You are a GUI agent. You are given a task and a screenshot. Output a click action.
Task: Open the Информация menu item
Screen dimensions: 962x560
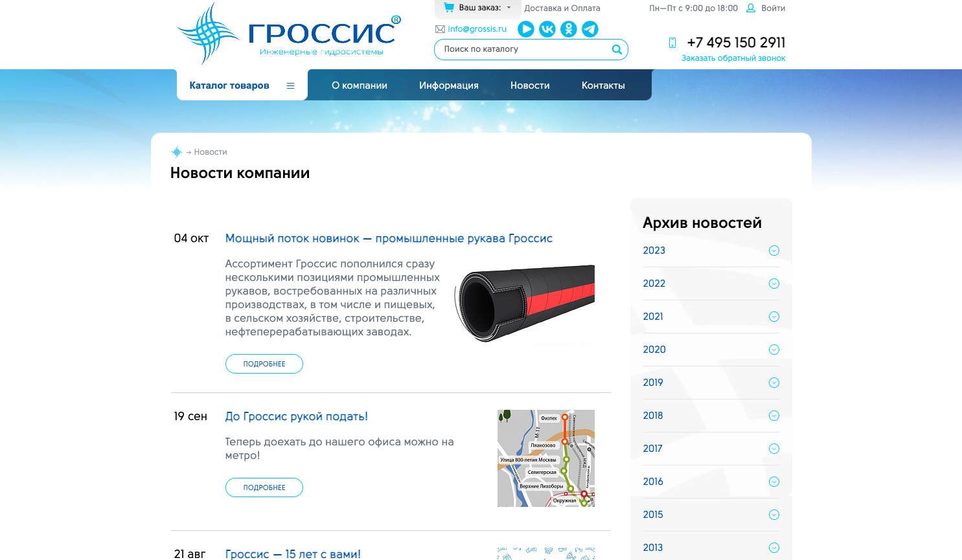click(x=449, y=85)
